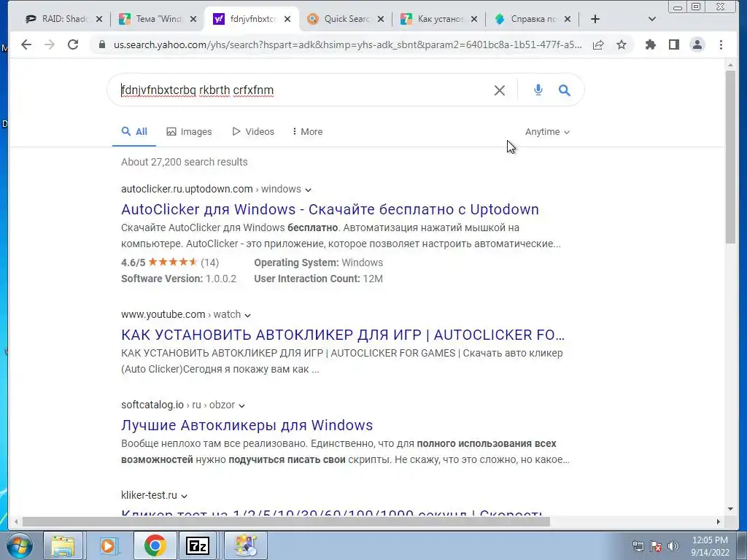Open the tab search chevron

click(652, 19)
